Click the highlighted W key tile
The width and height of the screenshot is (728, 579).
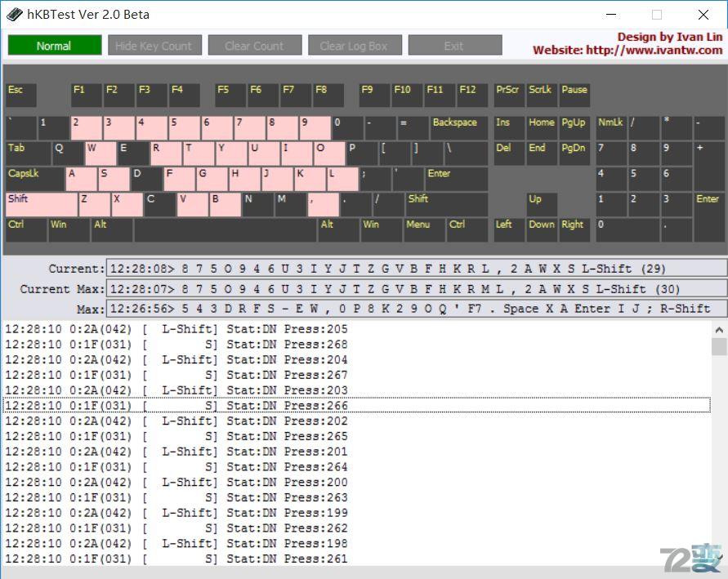pos(100,154)
